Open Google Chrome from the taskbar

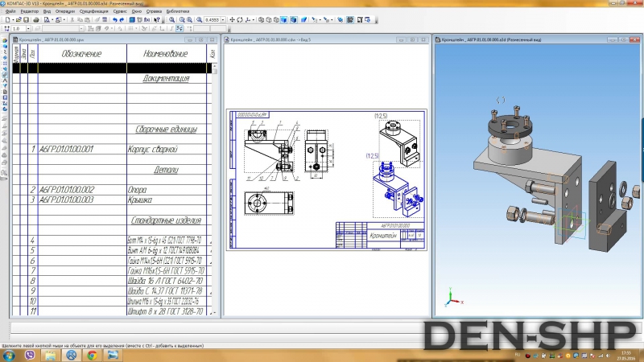pos(91,355)
